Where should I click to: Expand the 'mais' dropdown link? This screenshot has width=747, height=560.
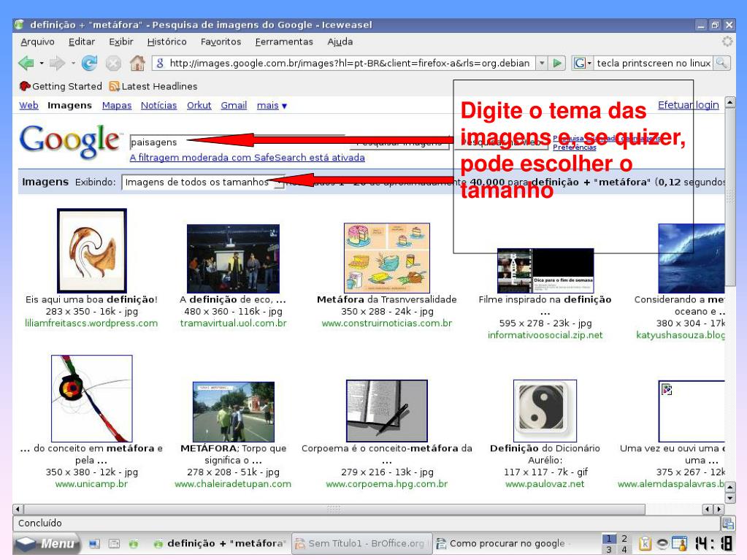pyautogui.click(x=272, y=105)
